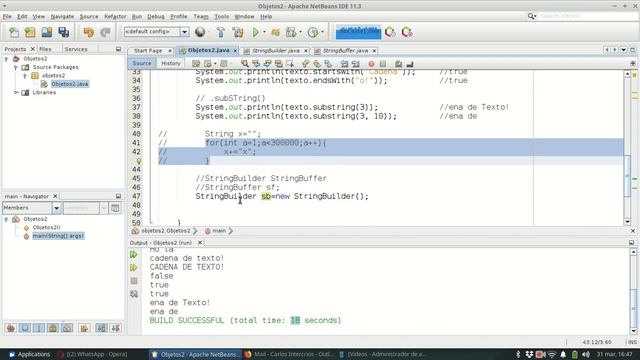This screenshot has width=640, height=360.
Task: Toggle Show Fields filter in Navigator
Action: point(25,328)
